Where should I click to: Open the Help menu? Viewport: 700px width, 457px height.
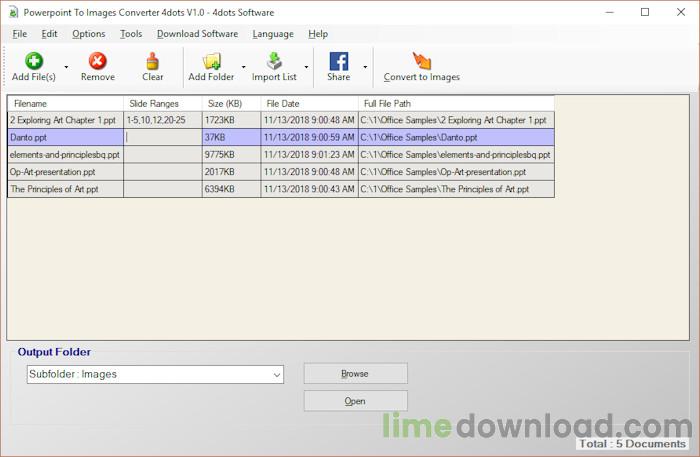(x=318, y=34)
